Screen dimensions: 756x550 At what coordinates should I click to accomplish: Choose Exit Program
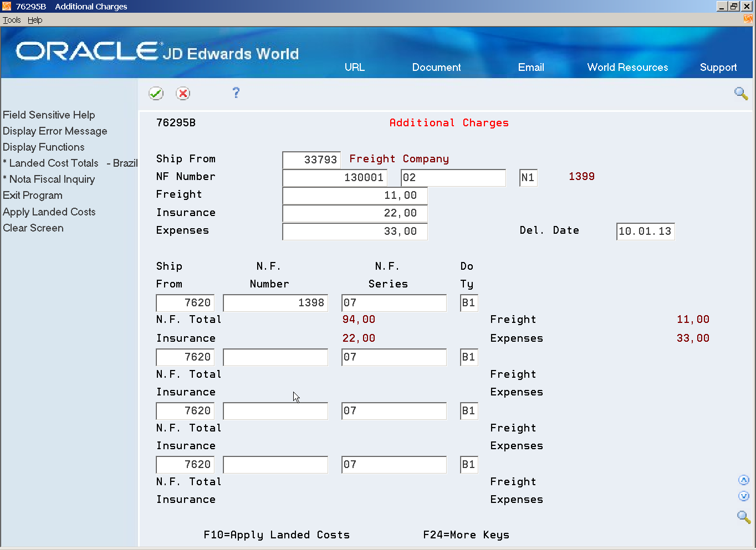tap(33, 195)
